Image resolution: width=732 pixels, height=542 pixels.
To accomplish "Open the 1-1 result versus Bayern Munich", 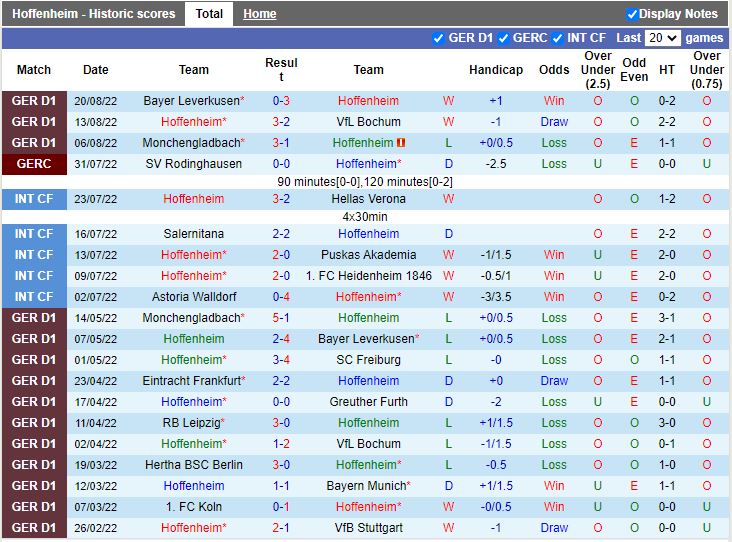I will [281, 486].
